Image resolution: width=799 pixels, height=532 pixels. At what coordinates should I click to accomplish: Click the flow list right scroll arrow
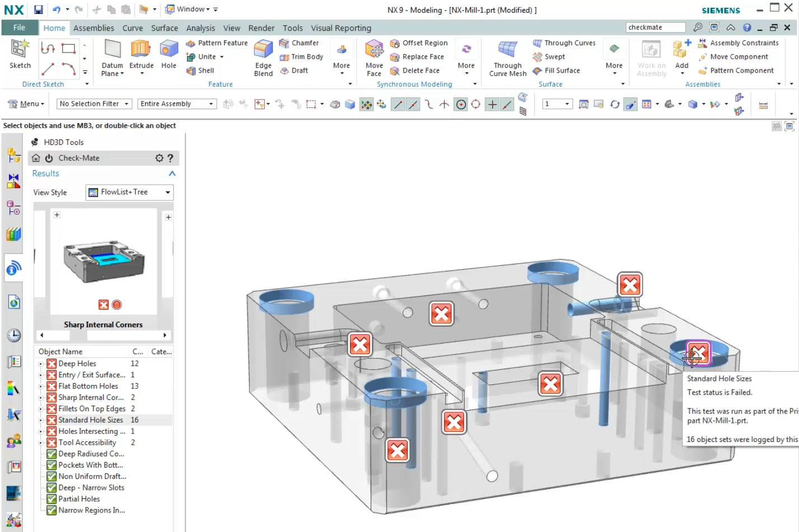click(165, 335)
